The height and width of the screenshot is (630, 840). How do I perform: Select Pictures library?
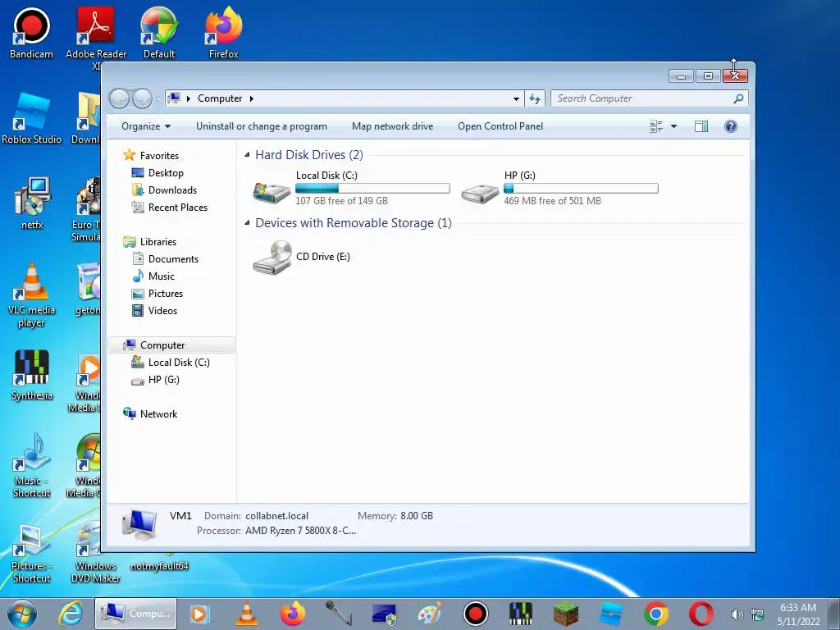166,294
